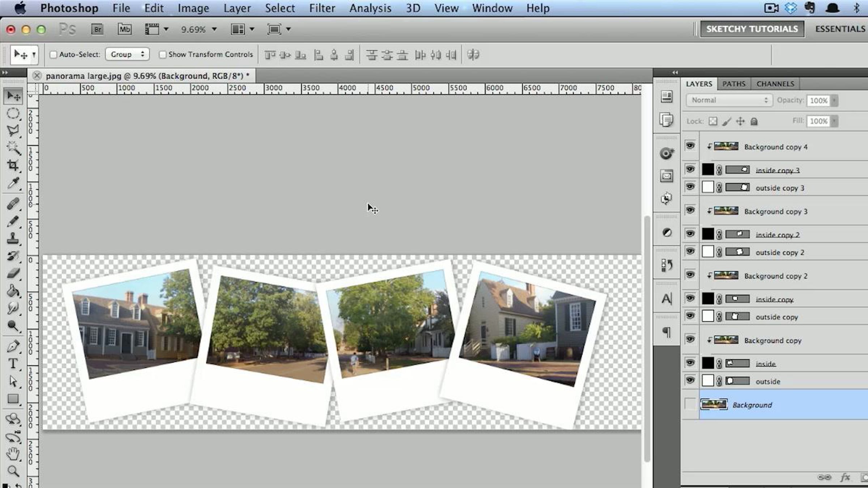Image resolution: width=868 pixels, height=488 pixels.
Task: Open the Auto-Select Group dropdown
Action: 127,55
